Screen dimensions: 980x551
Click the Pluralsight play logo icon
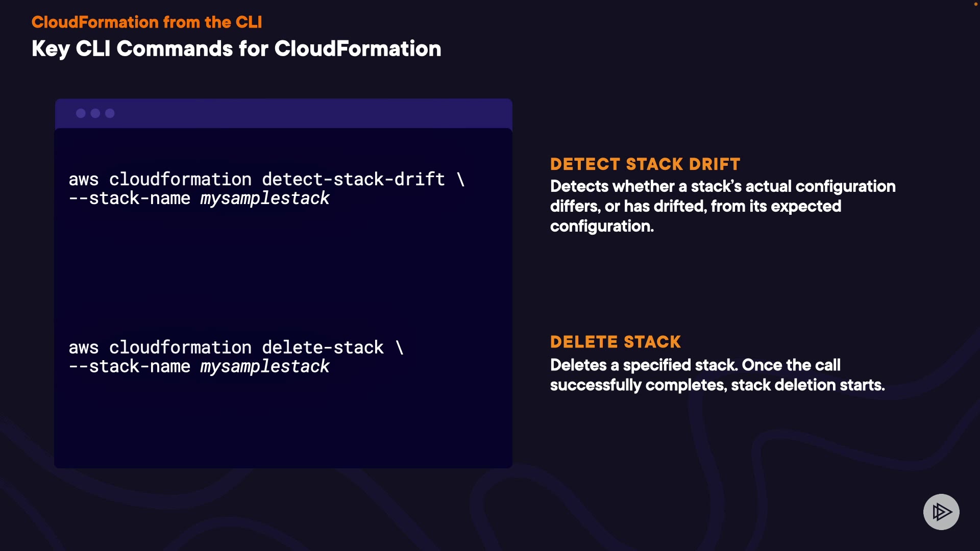[x=941, y=512]
